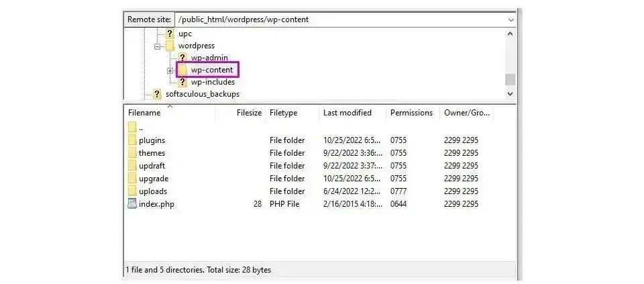The width and height of the screenshot is (644, 284).
Task: Click the softaculous_backups folder icon
Action: click(157, 94)
